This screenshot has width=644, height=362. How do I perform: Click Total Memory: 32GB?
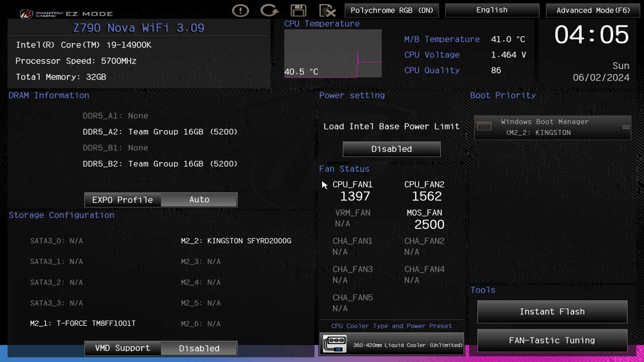[x=61, y=77]
